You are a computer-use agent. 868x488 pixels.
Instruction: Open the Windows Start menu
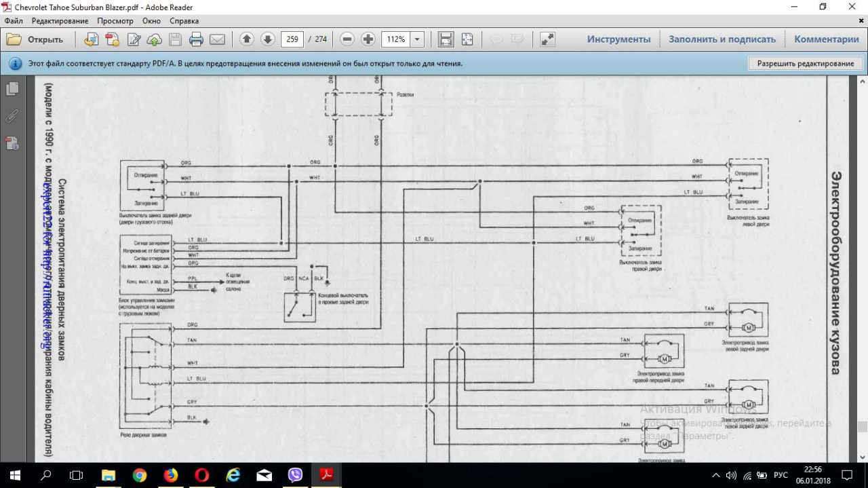(x=15, y=475)
